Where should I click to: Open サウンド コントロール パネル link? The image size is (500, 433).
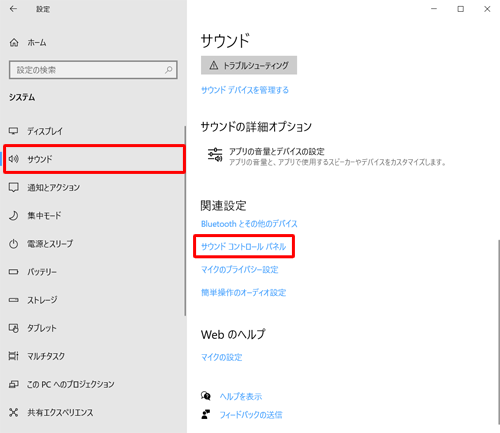[x=244, y=246]
